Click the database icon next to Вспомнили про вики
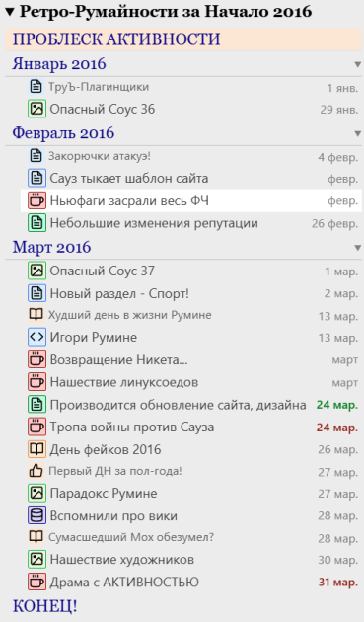This screenshot has height=622, width=364. tap(36, 515)
